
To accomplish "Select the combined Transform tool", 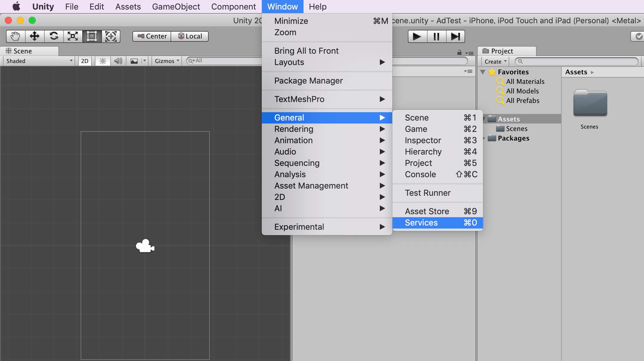I will point(111,36).
